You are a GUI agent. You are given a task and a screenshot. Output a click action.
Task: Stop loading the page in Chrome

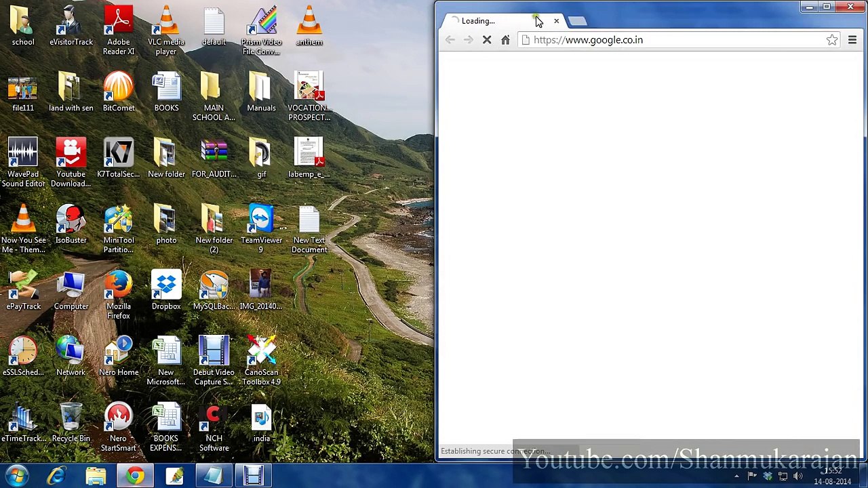click(x=487, y=40)
